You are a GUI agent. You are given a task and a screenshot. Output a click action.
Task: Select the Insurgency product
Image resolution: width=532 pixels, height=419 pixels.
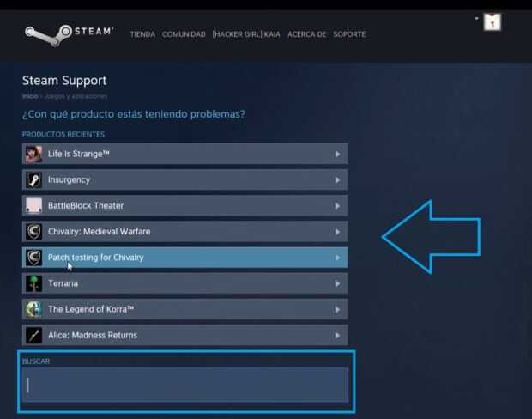click(184, 180)
